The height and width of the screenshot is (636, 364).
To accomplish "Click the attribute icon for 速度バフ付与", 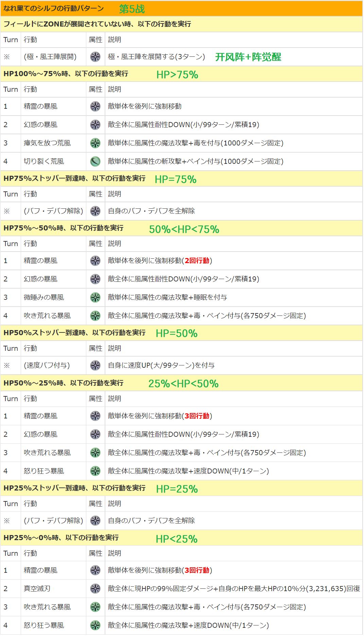I will pos(95,365).
